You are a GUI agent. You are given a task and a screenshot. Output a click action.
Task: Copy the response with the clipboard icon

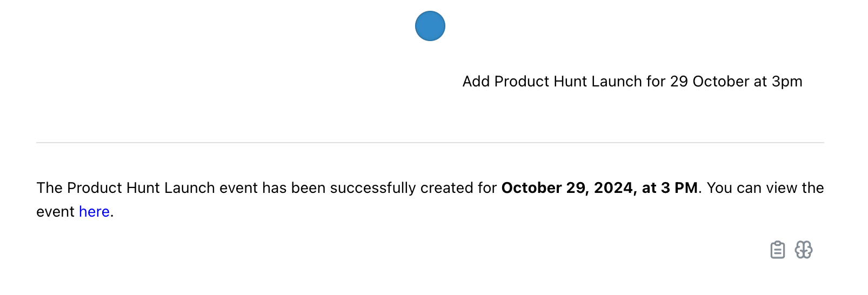point(777,250)
